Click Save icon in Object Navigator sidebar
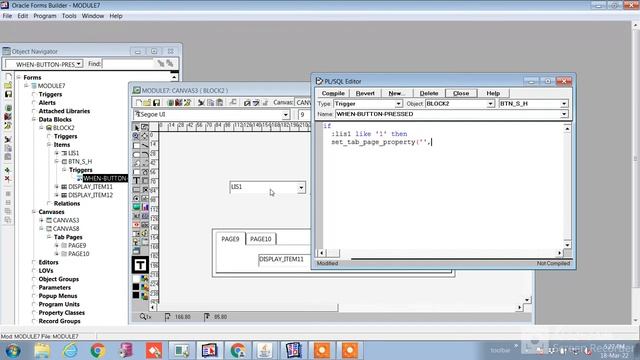Viewport: 640px width, 360px height. (8, 94)
